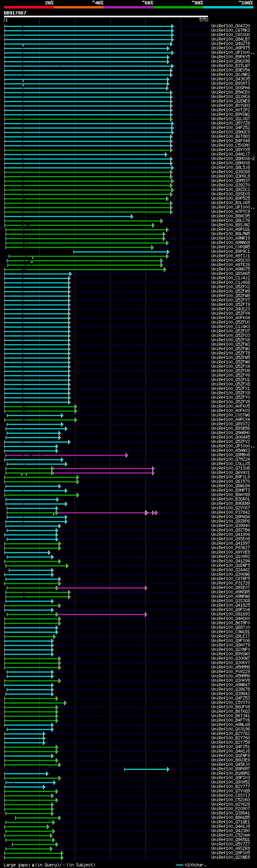Select hit UniRef100_B3TLW7
The width and height of the screenshot is (257, 868).
[x=230, y=66]
